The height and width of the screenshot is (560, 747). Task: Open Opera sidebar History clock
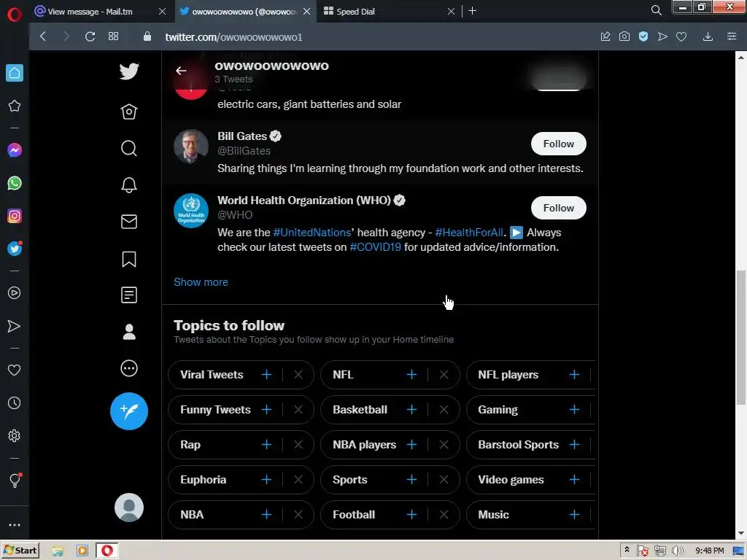15,403
